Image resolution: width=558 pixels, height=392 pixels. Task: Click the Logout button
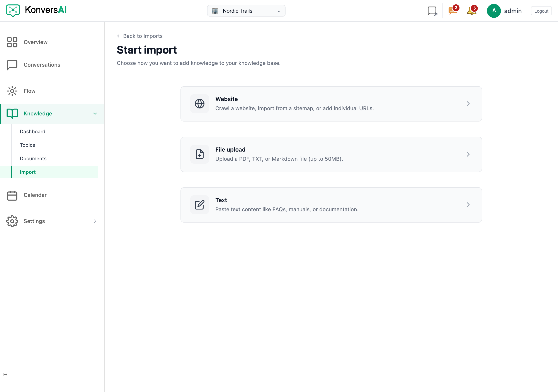pos(541,11)
